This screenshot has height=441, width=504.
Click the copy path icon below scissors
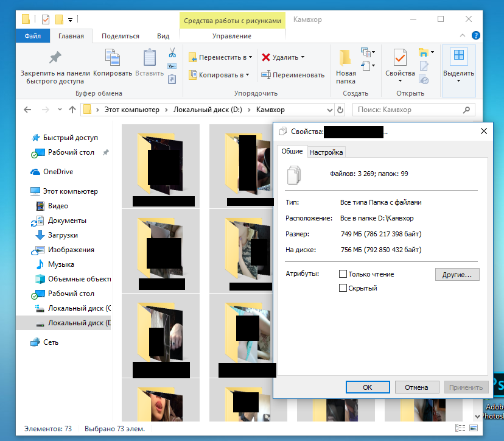172,66
